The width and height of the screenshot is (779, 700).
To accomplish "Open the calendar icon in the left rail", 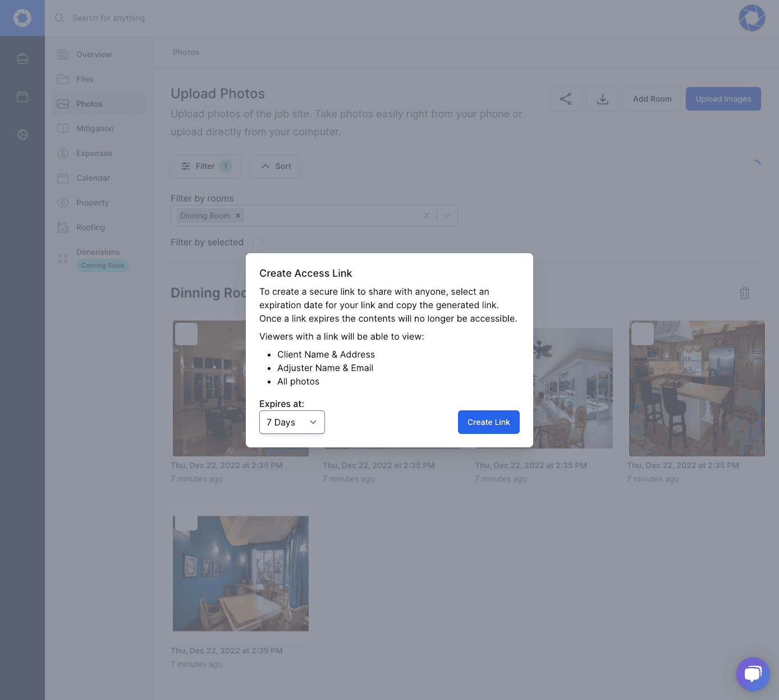I will (x=22, y=97).
